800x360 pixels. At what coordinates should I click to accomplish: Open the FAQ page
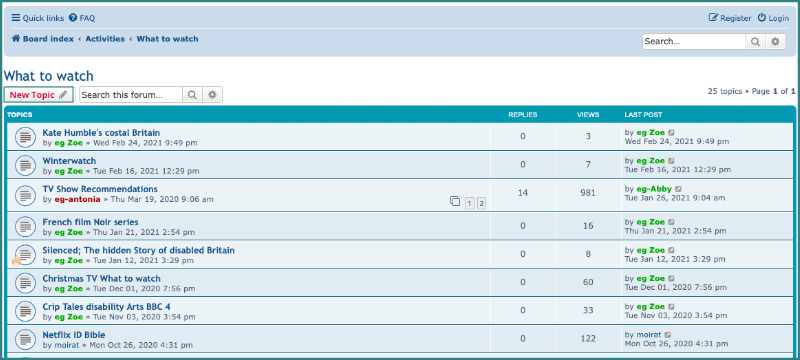[x=82, y=18]
